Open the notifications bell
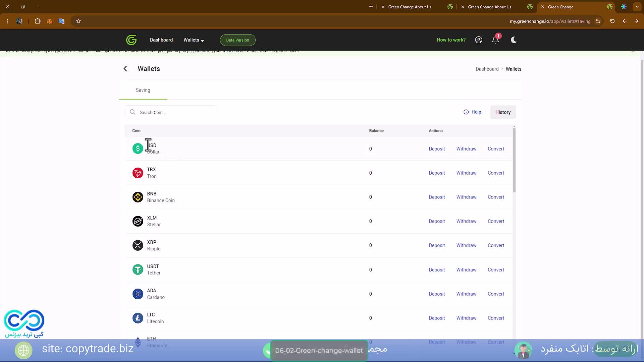 (x=495, y=40)
